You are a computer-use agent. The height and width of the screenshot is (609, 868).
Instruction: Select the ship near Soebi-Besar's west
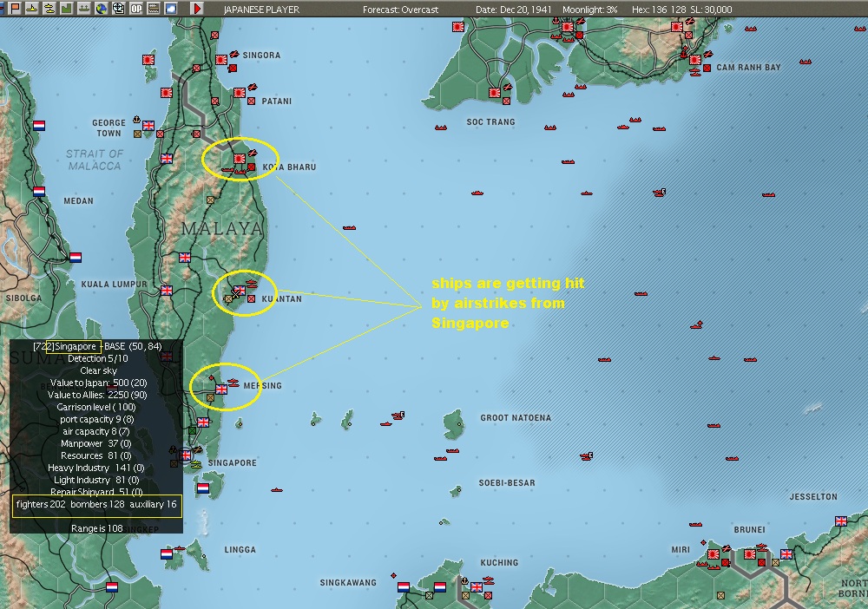441,458
